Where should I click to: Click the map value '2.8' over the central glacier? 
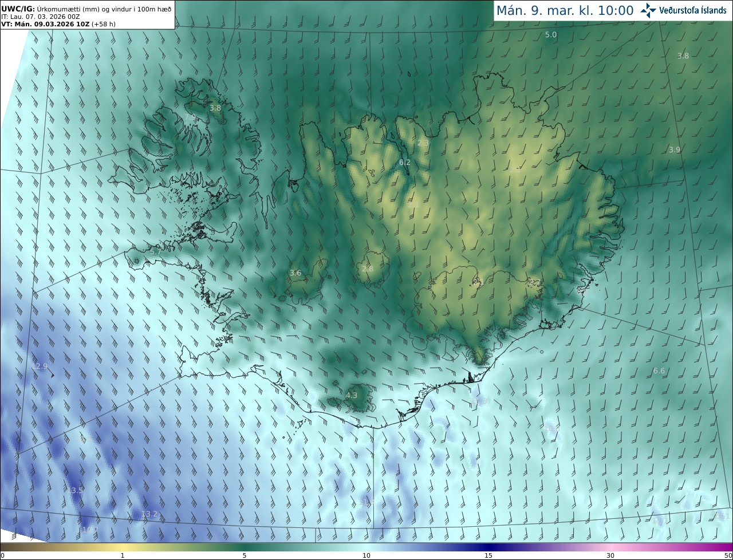tap(368, 269)
